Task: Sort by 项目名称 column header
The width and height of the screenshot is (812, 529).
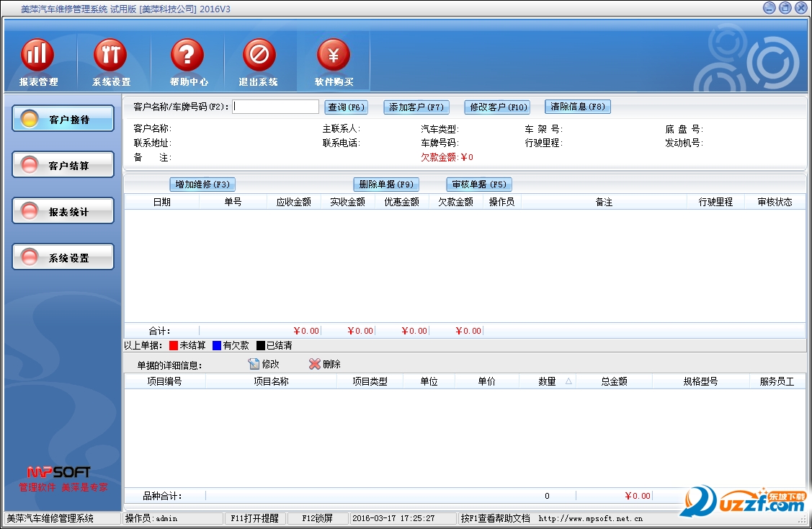Action: [272, 381]
